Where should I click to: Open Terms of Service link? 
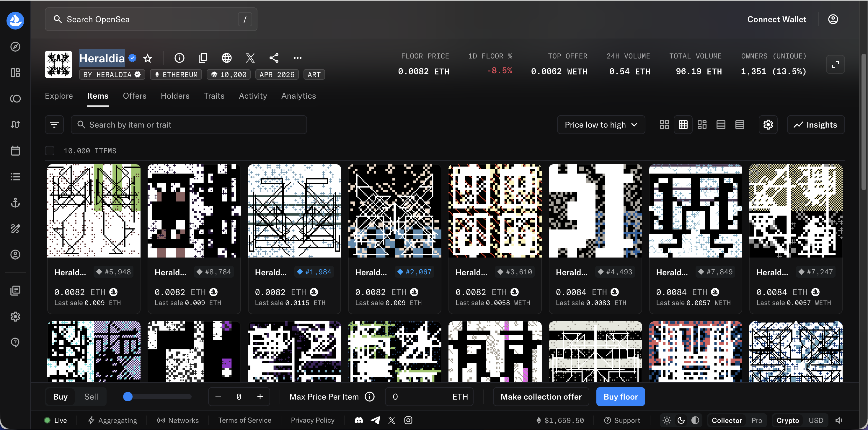[245, 420]
